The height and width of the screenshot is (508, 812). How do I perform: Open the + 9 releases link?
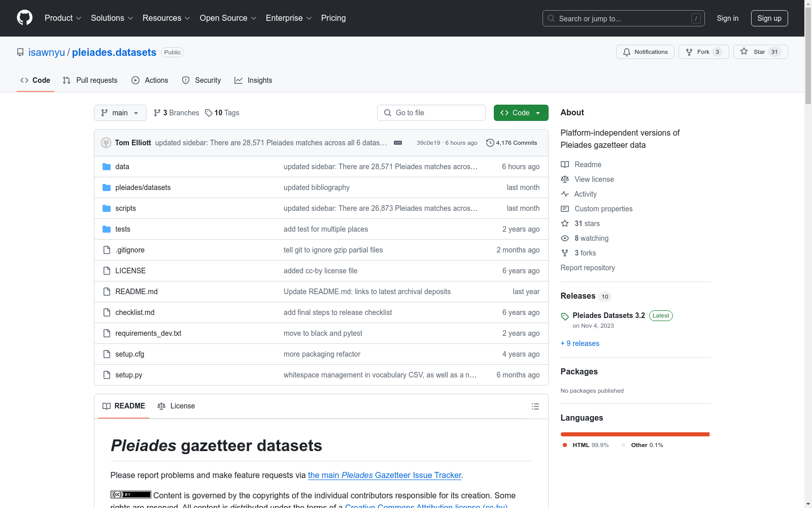[x=580, y=343]
